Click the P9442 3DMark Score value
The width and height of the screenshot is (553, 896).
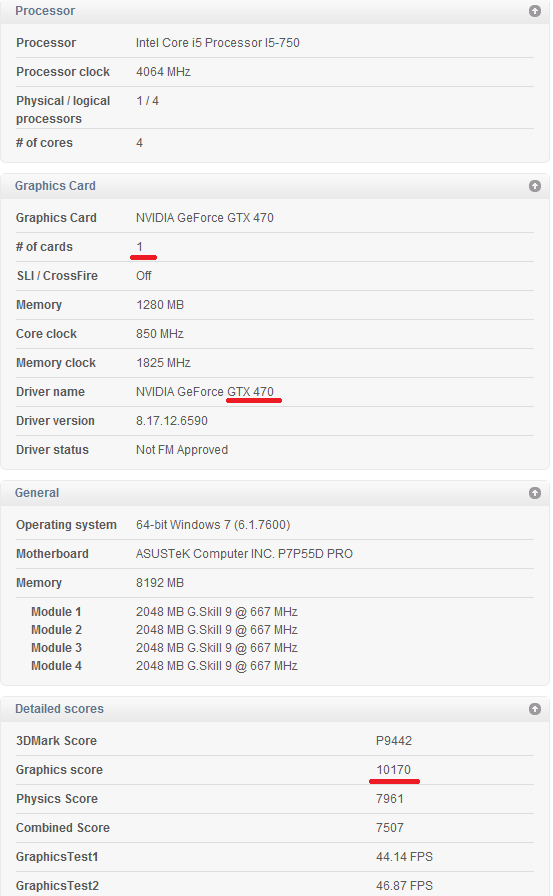tap(394, 741)
